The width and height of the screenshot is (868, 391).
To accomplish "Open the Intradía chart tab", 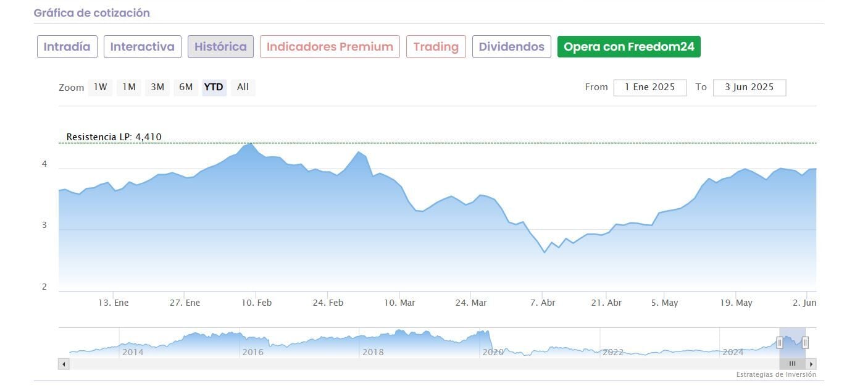I will click(x=67, y=47).
